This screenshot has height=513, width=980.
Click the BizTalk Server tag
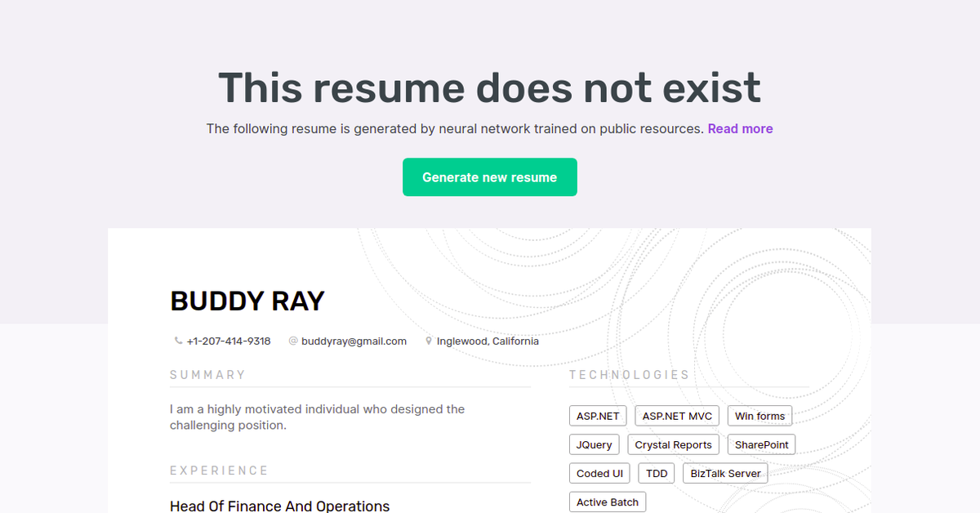725,474
